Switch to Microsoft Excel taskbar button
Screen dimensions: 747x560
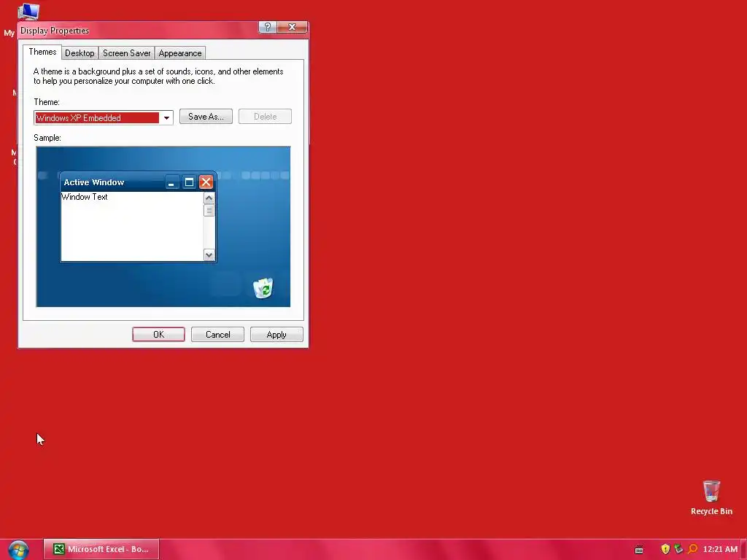point(101,549)
